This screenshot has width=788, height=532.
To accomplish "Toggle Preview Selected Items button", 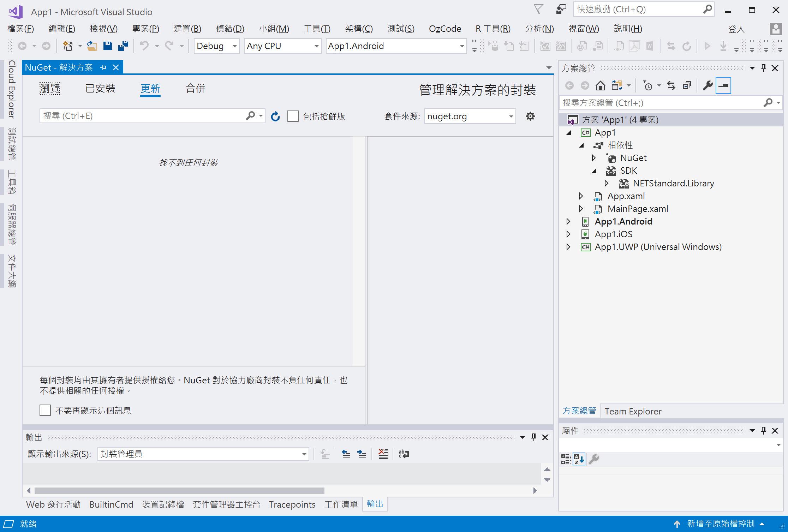I will pyautogui.click(x=723, y=85).
